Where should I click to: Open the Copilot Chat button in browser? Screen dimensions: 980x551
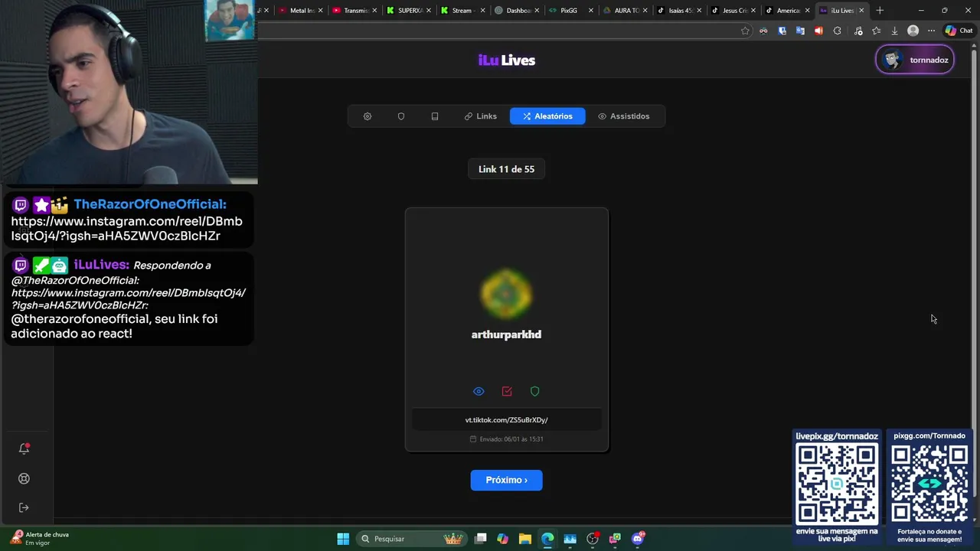coord(959,31)
